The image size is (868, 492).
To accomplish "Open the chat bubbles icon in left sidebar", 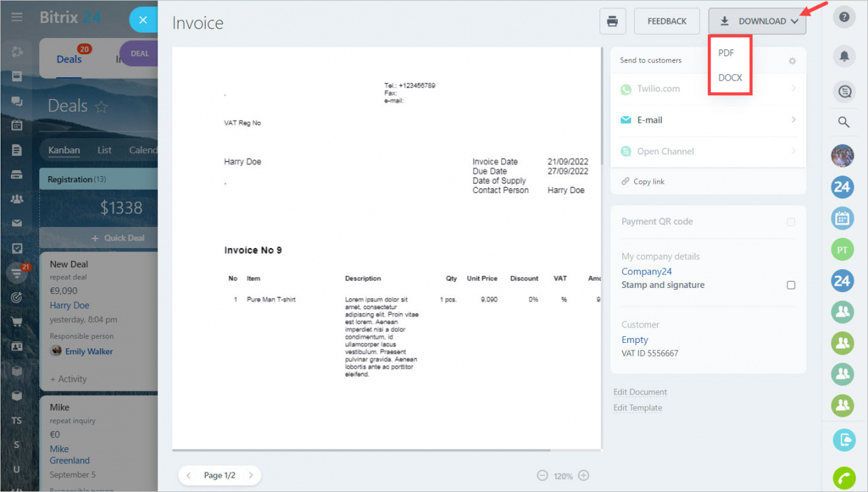I will [17, 101].
